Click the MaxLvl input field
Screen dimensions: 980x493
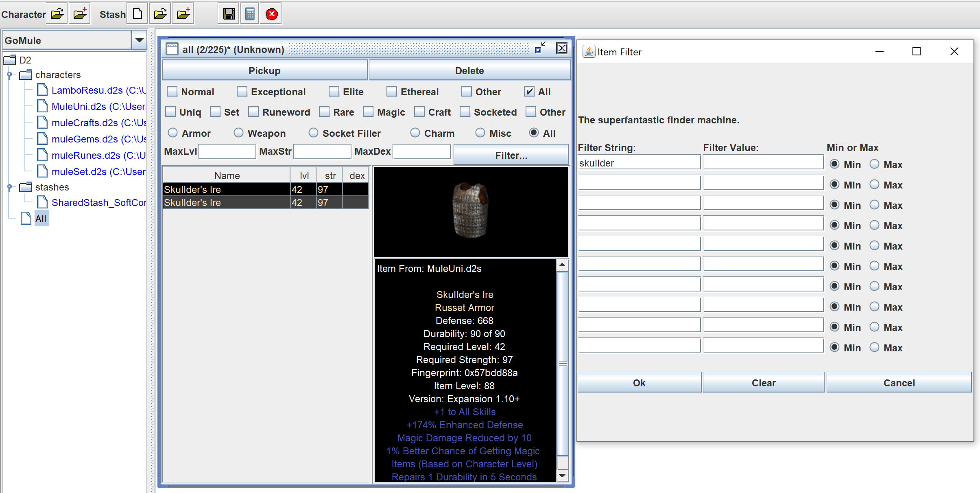click(x=227, y=151)
